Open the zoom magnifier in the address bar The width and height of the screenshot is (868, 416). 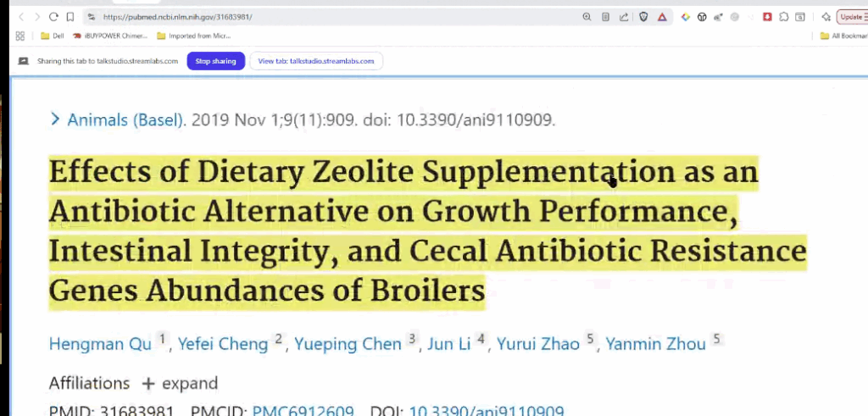tap(587, 17)
